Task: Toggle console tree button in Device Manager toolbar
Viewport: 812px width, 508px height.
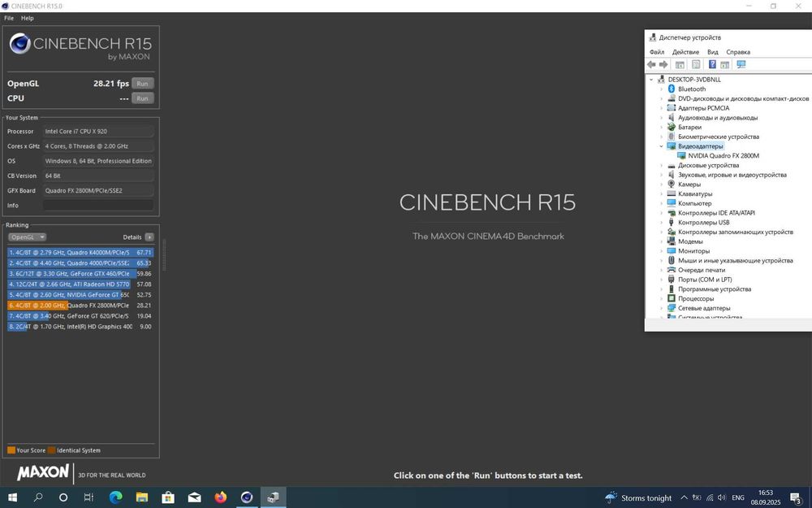Action: pos(680,64)
